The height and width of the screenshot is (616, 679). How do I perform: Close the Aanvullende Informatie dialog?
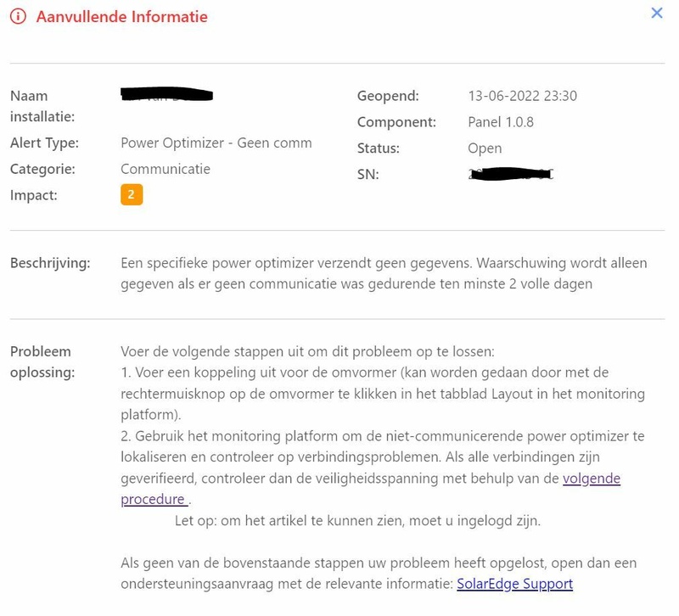pyautogui.click(x=656, y=13)
